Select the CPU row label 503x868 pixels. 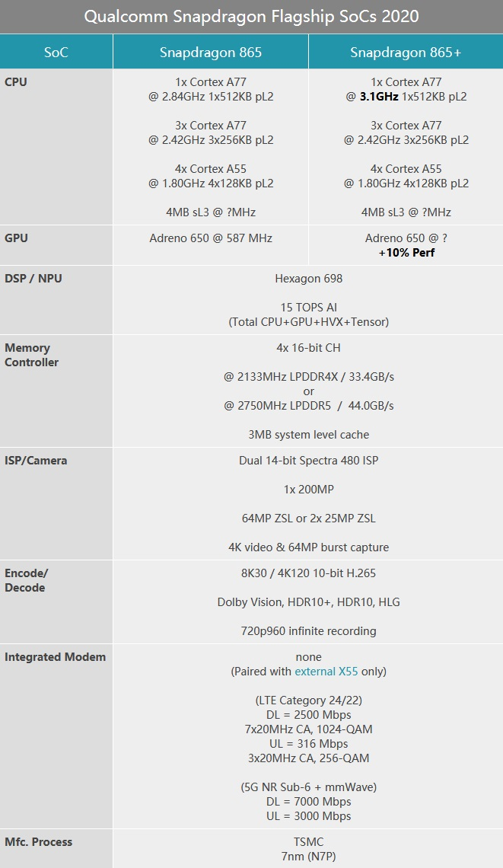point(16,81)
